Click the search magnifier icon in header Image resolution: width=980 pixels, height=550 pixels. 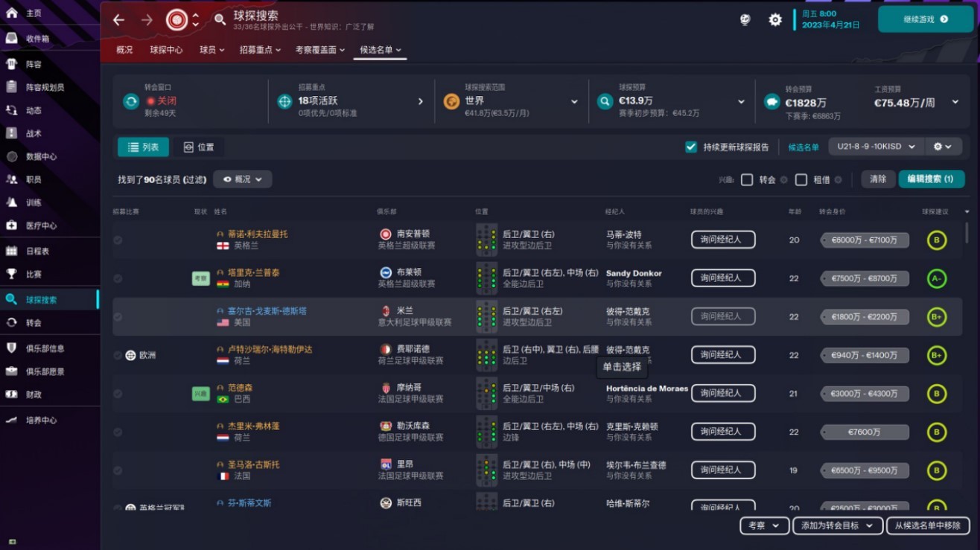(220, 20)
